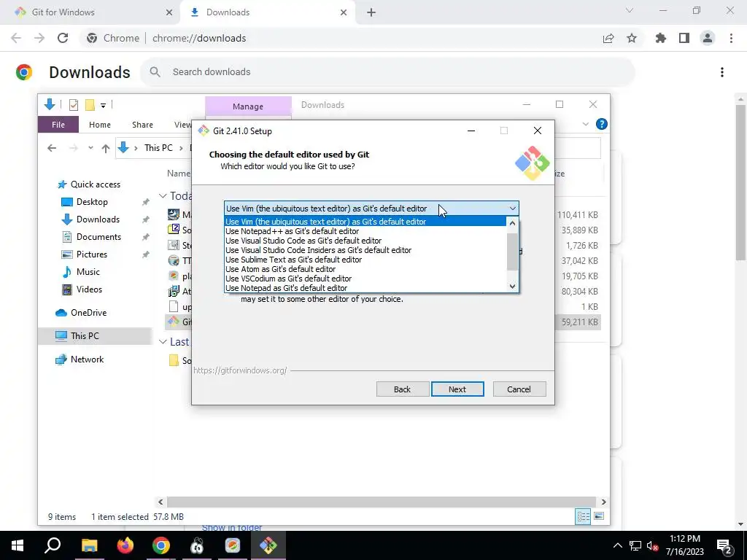Viewport: 747px width, 560px height.
Task: Close the Downloads browser tab
Action: (x=344, y=12)
